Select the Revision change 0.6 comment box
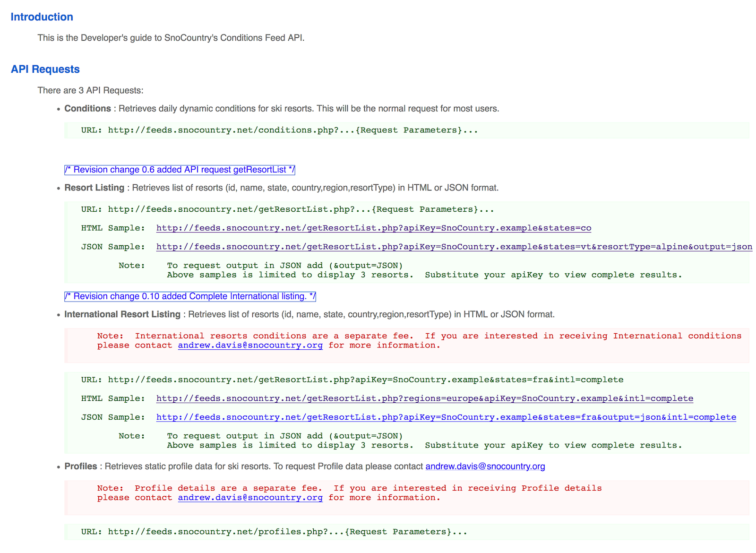This screenshot has width=756, height=553. pos(180,170)
